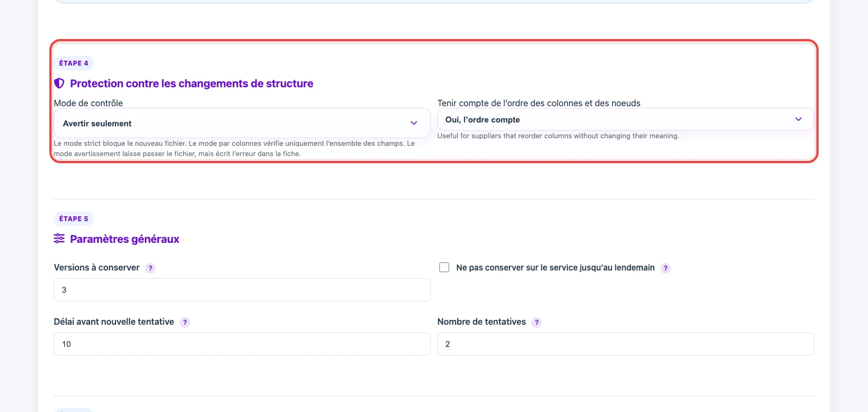Click the Versions à conserver input field
The height and width of the screenshot is (412, 868).
click(x=242, y=289)
